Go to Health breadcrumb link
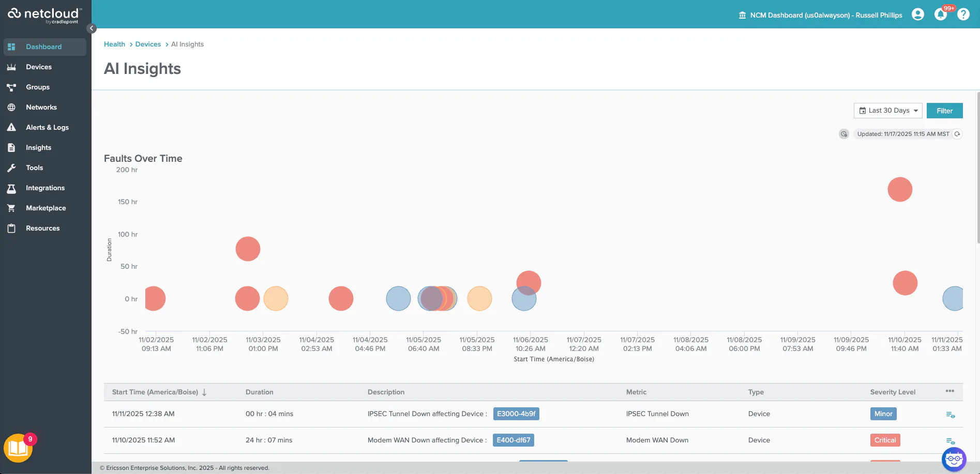The width and height of the screenshot is (980, 474). (x=114, y=44)
